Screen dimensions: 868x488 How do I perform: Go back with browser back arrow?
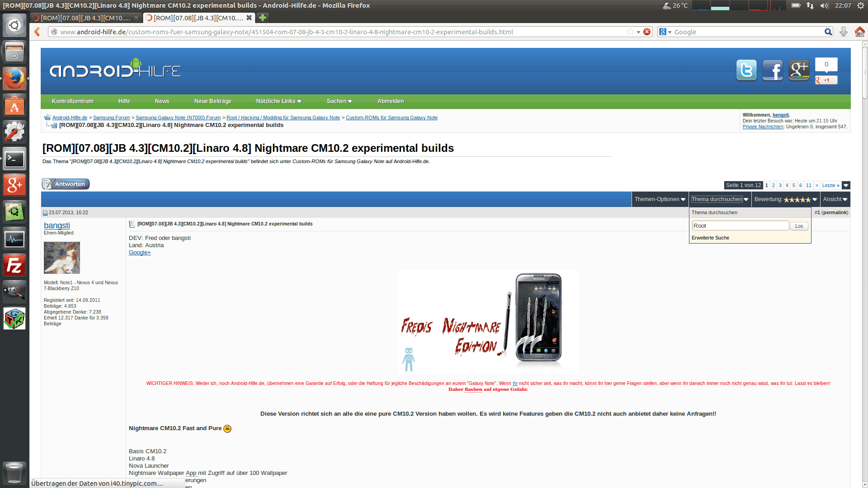(38, 32)
